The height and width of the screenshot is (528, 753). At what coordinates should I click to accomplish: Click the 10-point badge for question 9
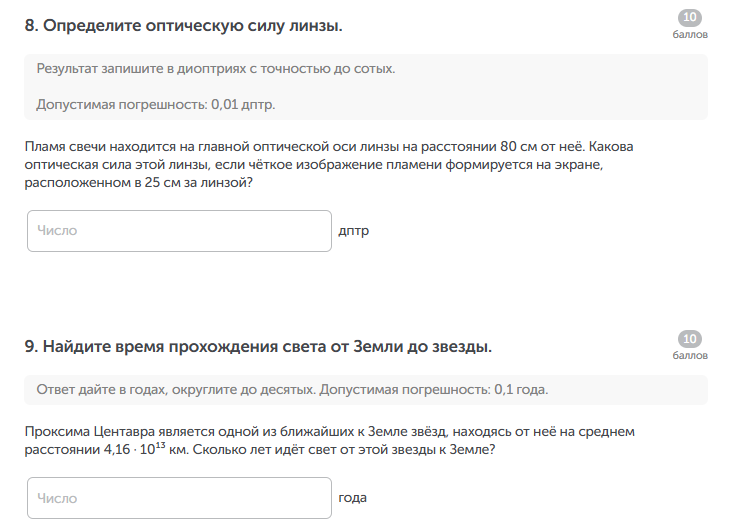point(690,339)
